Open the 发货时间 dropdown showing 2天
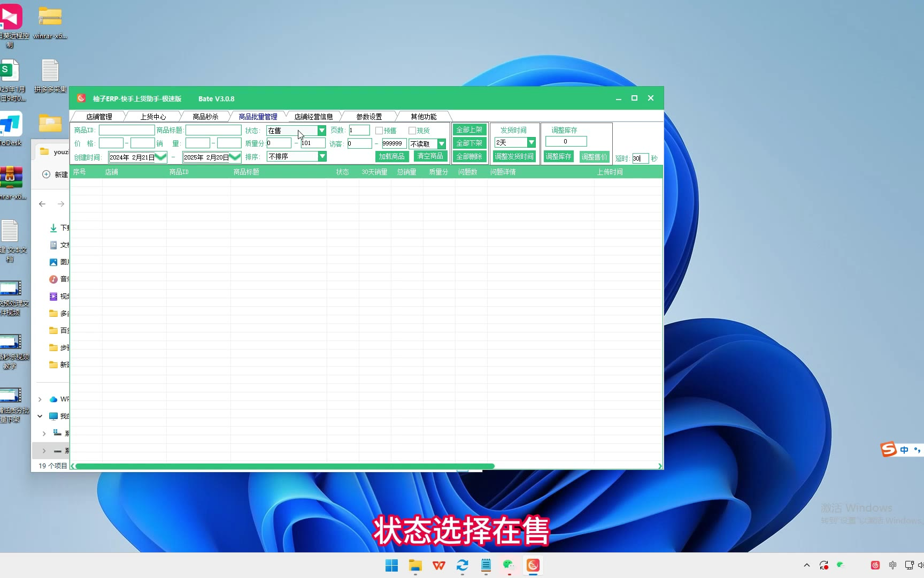 [x=531, y=142]
